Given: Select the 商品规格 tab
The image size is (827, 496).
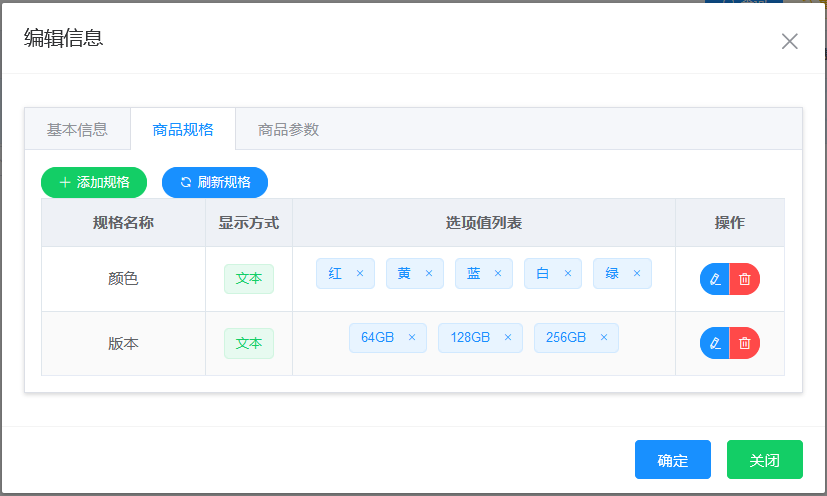Looking at the screenshot, I should pos(183,129).
